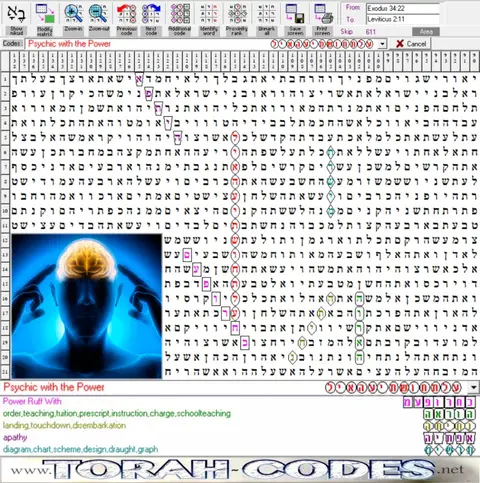
Task: Click the To field showing Leviticus 2:11
Action: pos(403,19)
